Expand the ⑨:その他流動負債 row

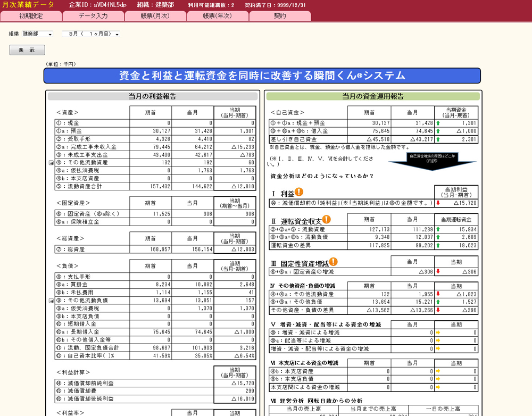pyautogui.click(x=51, y=301)
